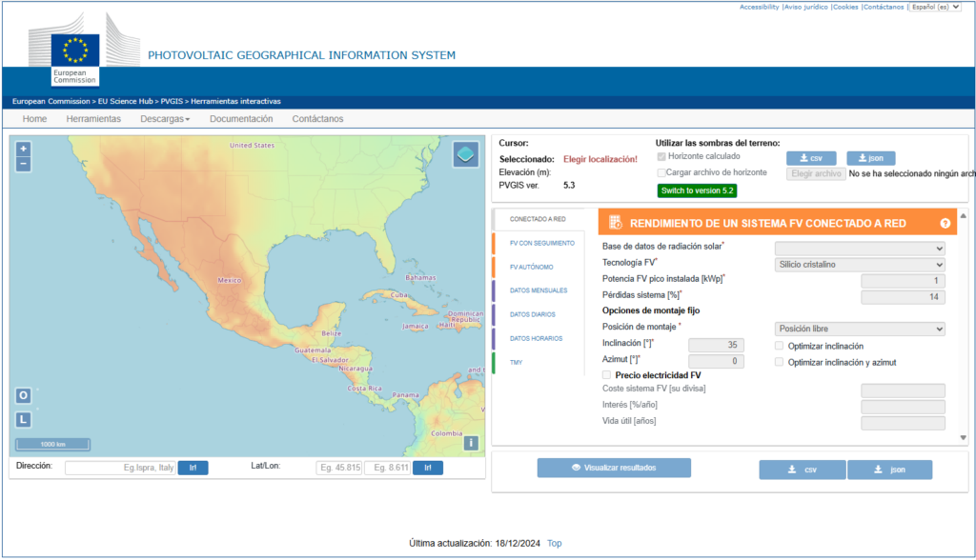
Task: Click PVGIS breadcrumb link
Action: click(x=172, y=101)
